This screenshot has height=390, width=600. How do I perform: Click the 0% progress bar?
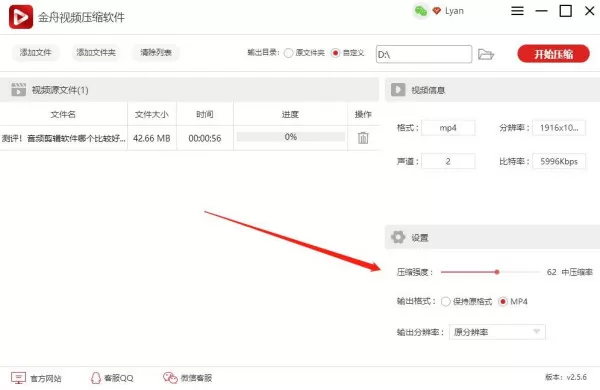pos(291,137)
